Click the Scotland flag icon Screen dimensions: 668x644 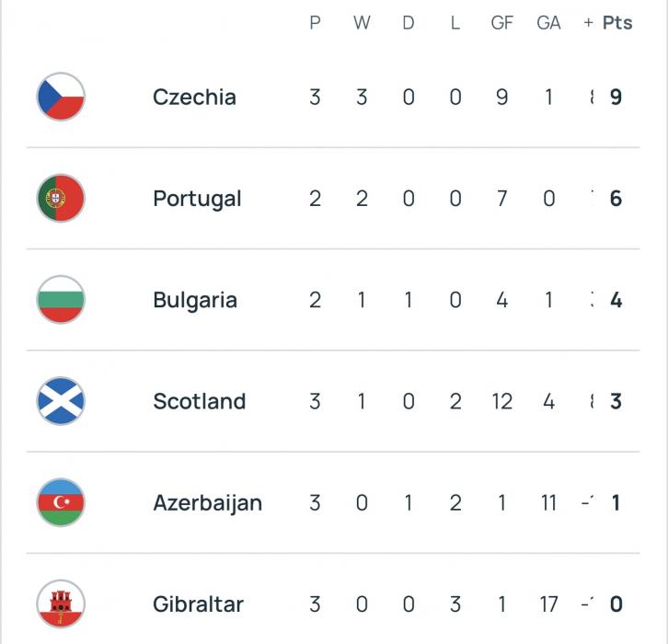(x=61, y=401)
